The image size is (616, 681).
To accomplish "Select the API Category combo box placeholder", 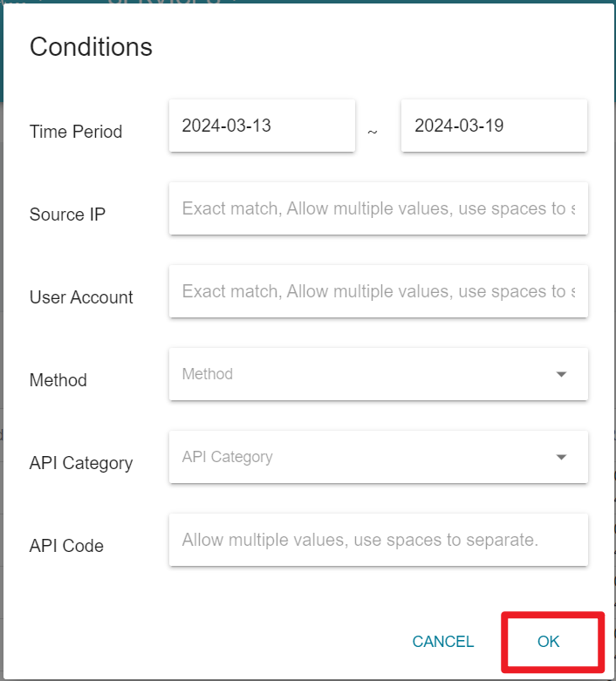I will [228, 457].
